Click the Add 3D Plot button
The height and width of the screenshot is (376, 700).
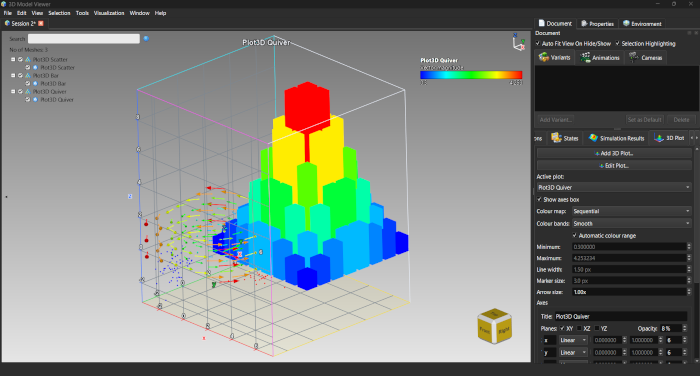614,153
